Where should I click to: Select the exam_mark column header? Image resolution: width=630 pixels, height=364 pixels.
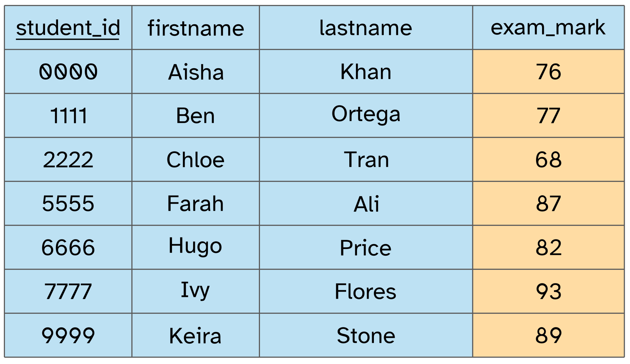tap(548, 27)
